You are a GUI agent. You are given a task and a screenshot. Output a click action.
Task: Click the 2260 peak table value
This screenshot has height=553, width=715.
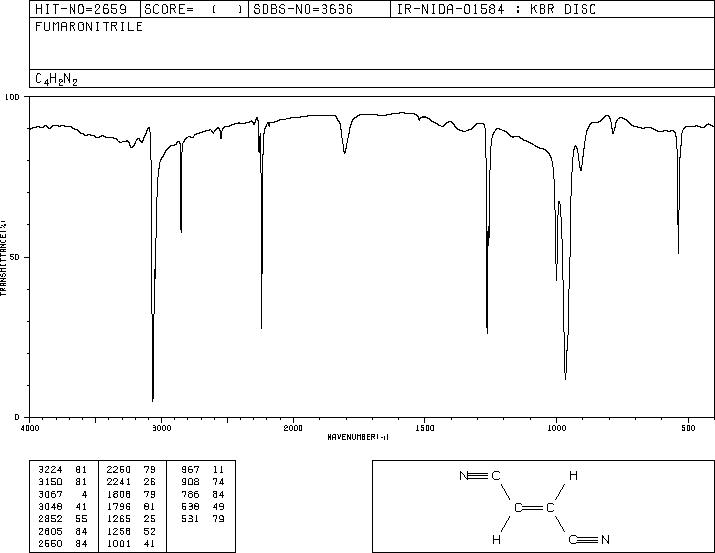click(x=119, y=469)
